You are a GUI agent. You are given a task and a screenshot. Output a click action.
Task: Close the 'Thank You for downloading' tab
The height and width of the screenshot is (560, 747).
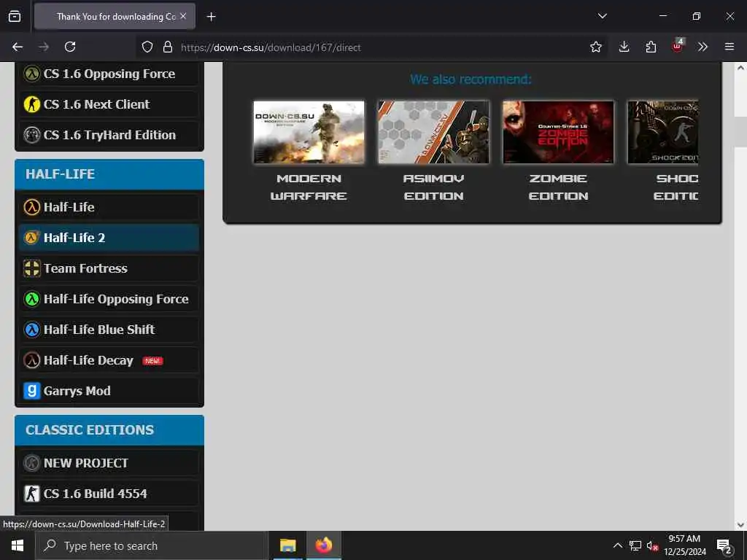[183, 16]
